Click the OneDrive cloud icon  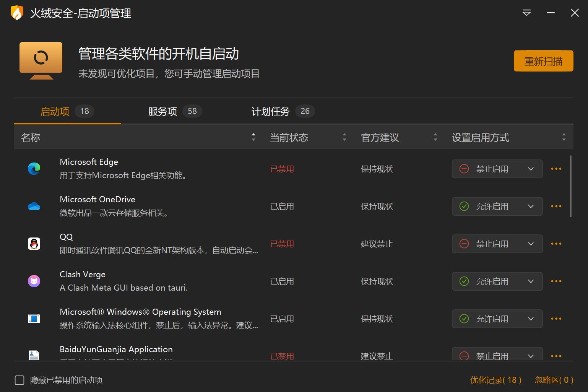coord(34,207)
